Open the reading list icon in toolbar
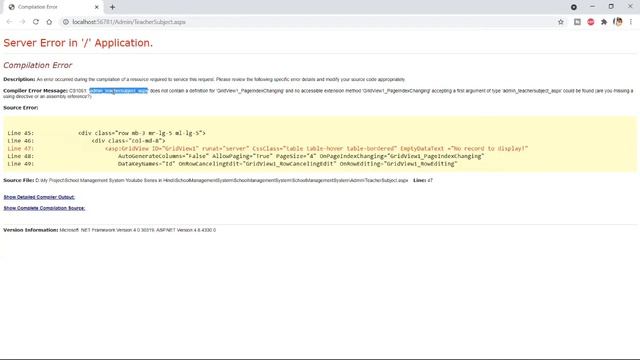640x360 pixels. point(577,22)
